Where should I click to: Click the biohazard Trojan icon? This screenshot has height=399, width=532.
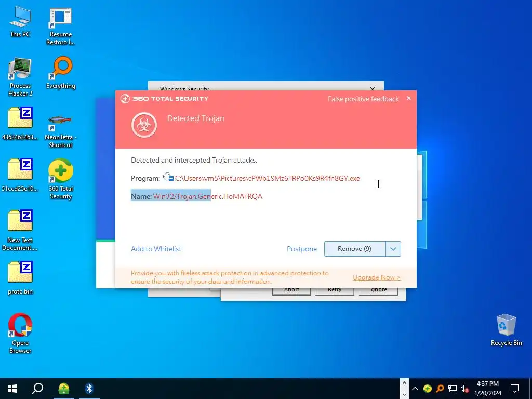[x=144, y=125]
